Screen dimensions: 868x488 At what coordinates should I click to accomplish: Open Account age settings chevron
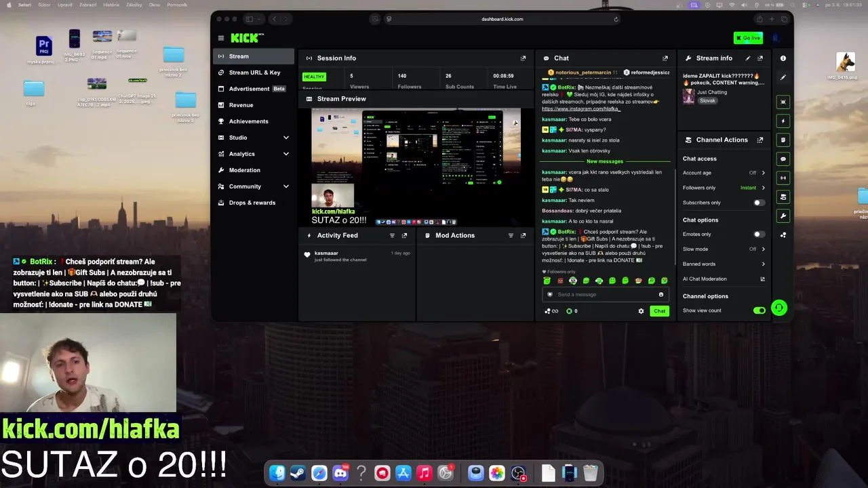pyautogui.click(x=763, y=173)
